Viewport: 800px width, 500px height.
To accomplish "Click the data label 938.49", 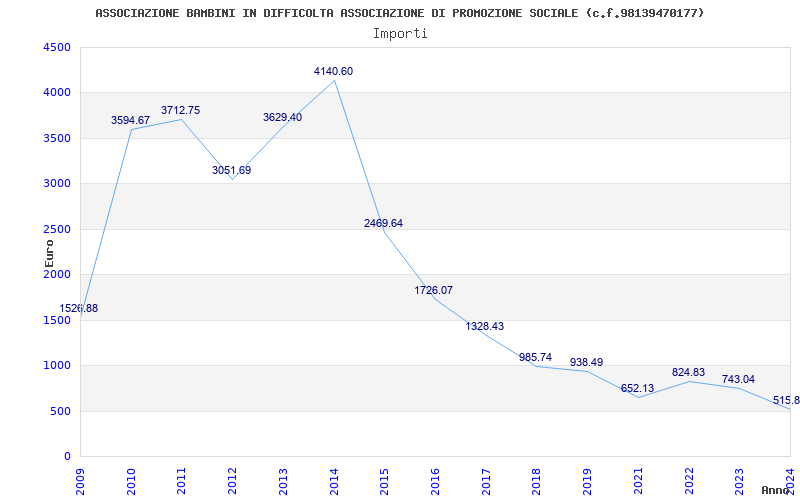I will coord(586,362).
